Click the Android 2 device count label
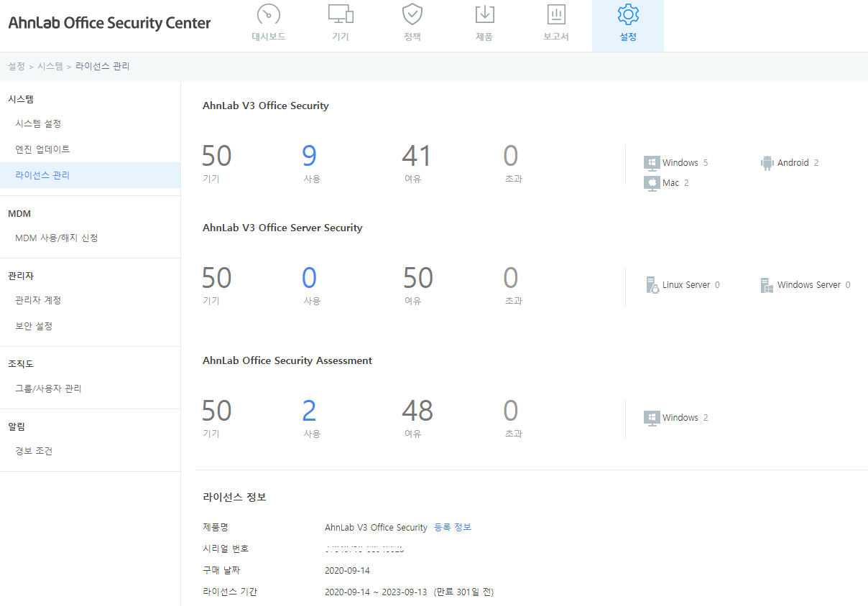The image size is (868, 606). (798, 163)
